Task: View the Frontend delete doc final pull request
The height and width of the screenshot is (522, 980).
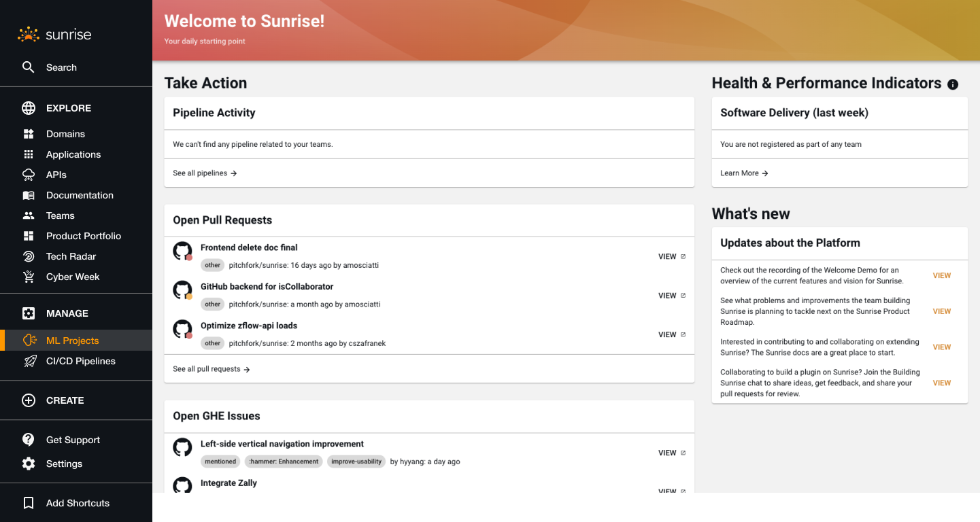Action: [672, 257]
